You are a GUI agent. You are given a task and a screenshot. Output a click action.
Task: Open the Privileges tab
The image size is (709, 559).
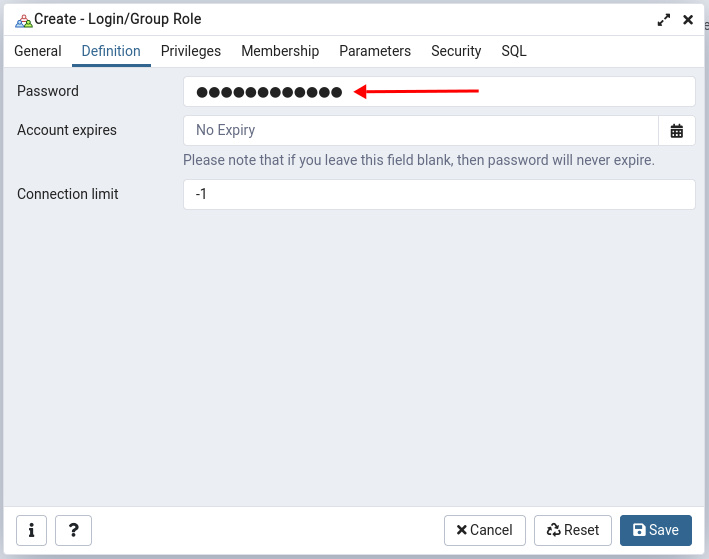[191, 51]
